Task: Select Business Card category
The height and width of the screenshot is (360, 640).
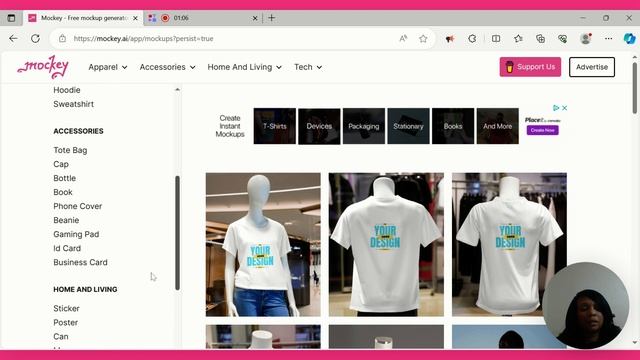Action: tap(80, 262)
